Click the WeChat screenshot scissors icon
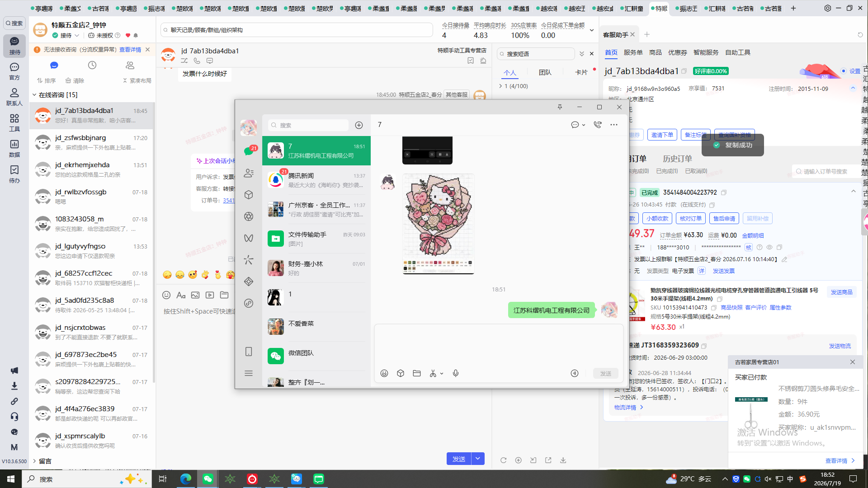This screenshot has height=488, width=868. pos(433,373)
